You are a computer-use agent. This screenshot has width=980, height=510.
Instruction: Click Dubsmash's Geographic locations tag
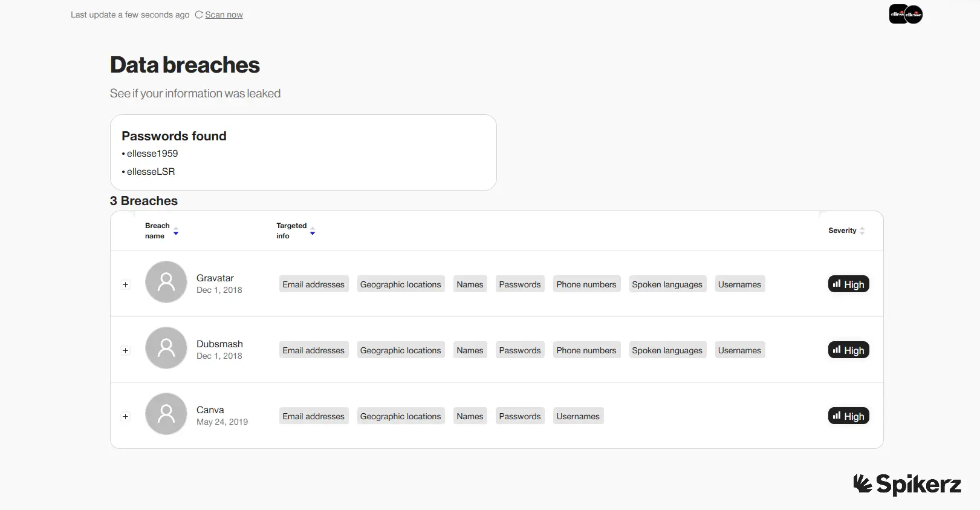pyautogui.click(x=401, y=350)
